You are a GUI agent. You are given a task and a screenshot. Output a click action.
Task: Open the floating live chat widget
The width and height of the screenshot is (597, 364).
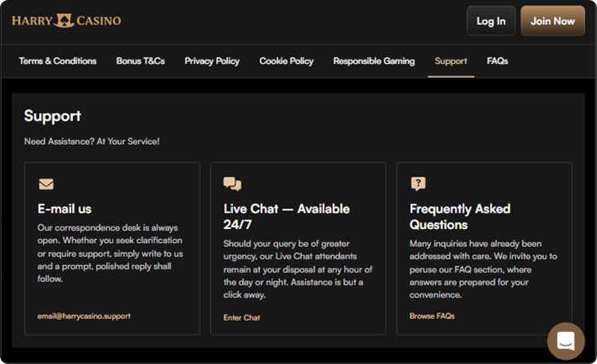tap(566, 341)
